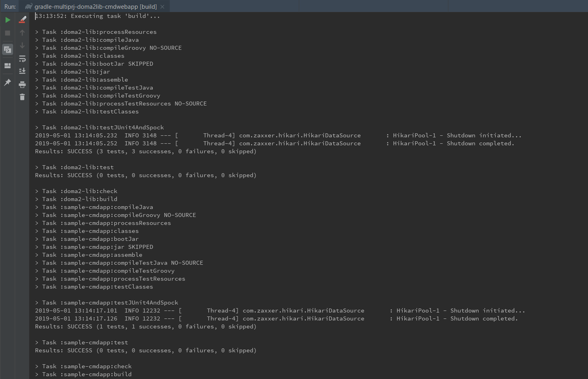Enable Scroll to End
Viewport: 588px width, 379px height.
coord(22,71)
